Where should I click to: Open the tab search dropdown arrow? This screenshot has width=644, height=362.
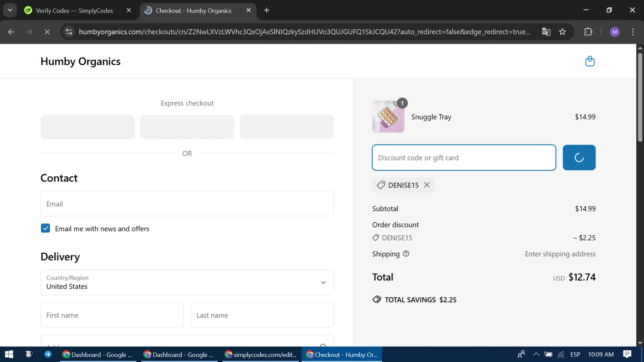click(x=10, y=10)
